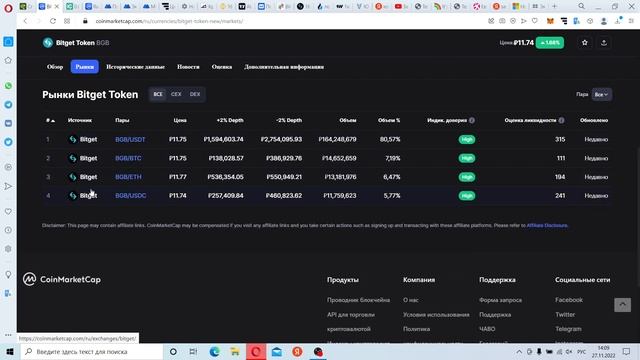
Task: Open the browser profile account icon
Action: point(604,21)
